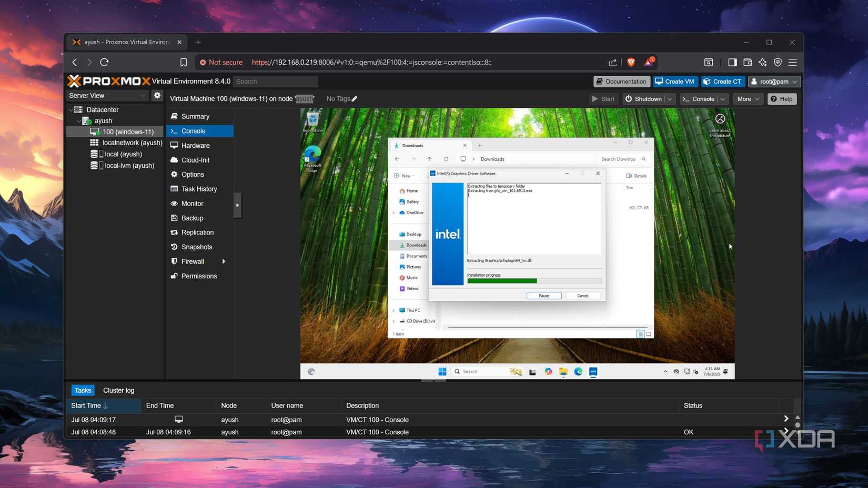Open Microsoft Edge from the VM taskbar
This screenshot has height=488, width=868.
[x=578, y=371]
